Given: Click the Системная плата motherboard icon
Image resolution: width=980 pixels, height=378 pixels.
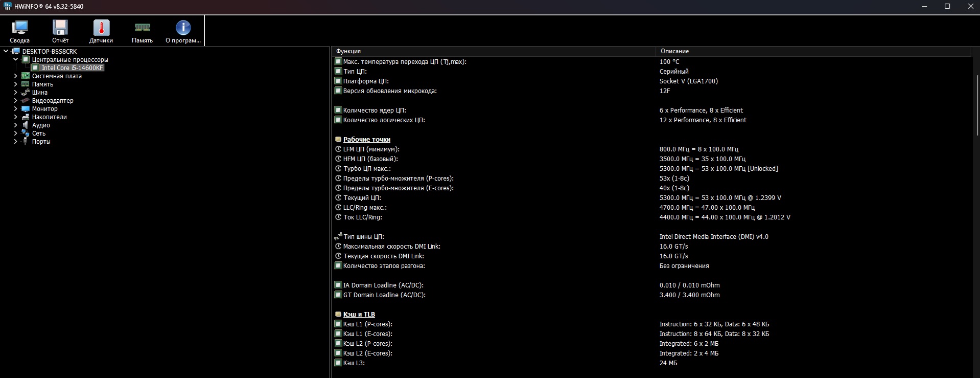Looking at the screenshot, I should (x=26, y=76).
